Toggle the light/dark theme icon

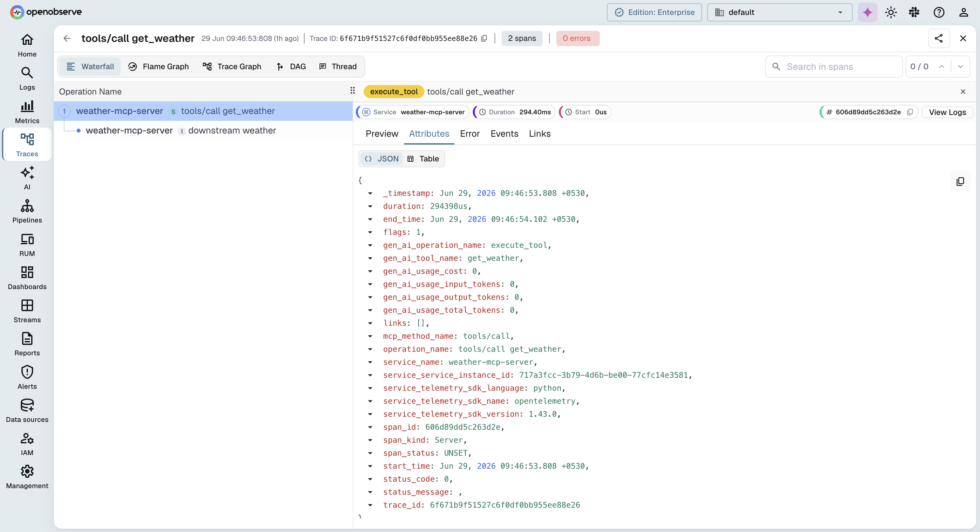click(891, 12)
